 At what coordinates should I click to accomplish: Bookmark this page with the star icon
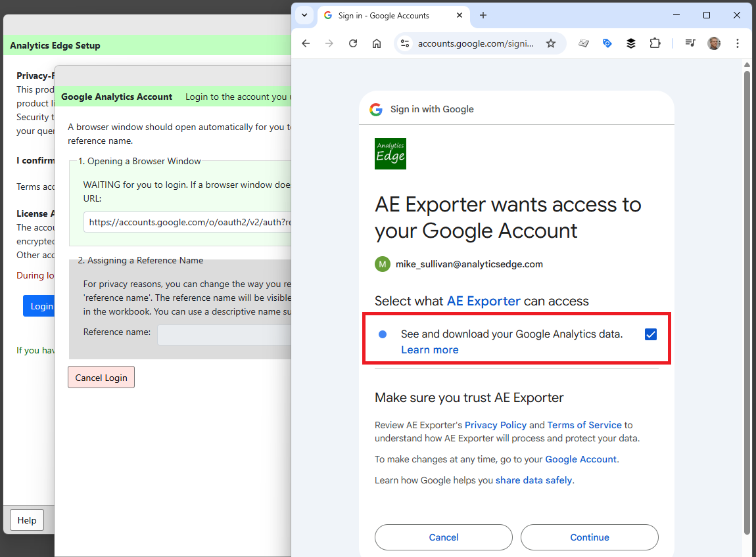[551, 43]
